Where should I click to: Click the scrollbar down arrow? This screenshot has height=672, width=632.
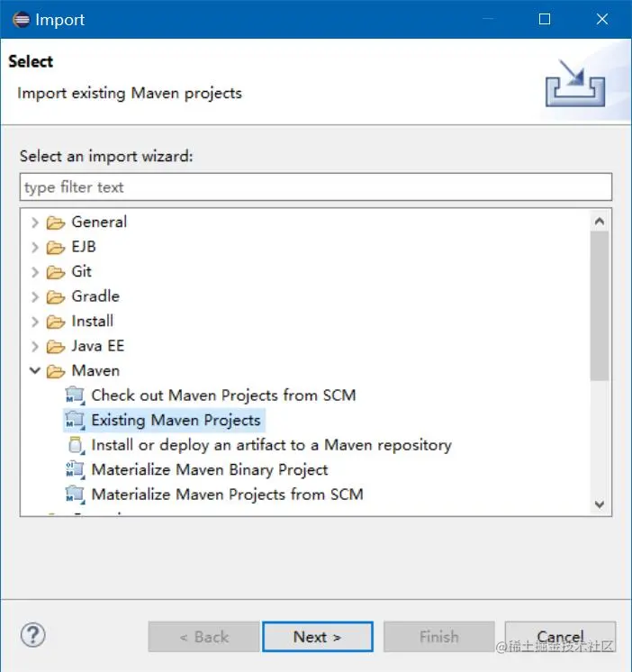(x=600, y=504)
